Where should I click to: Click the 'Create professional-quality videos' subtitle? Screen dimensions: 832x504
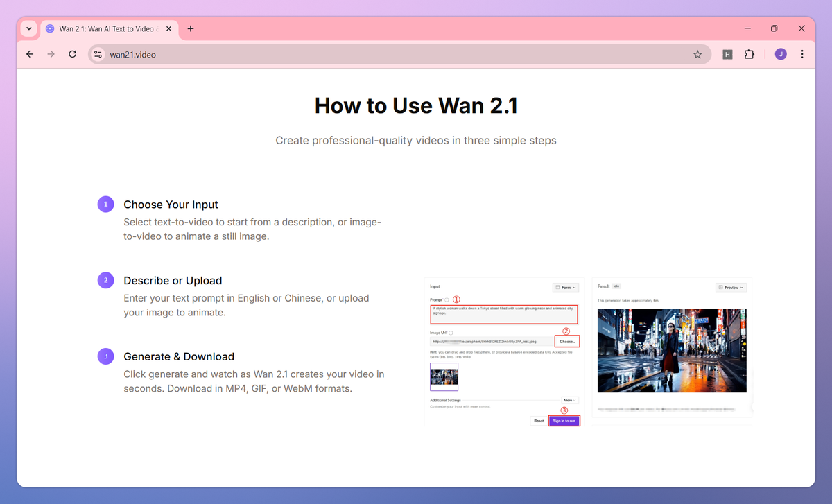click(416, 140)
